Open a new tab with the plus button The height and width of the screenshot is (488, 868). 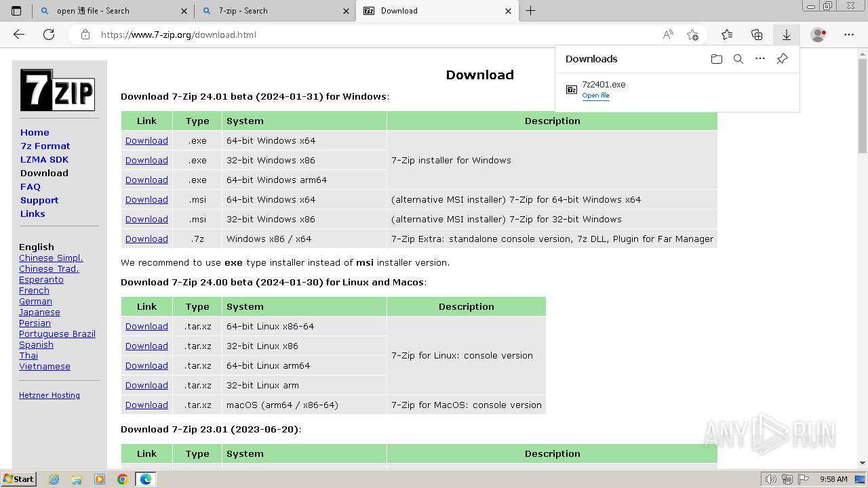pos(530,11)
